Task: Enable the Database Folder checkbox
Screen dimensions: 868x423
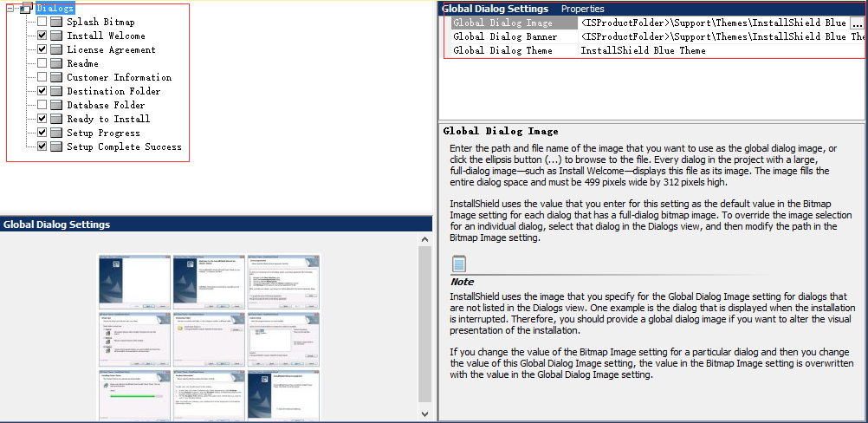Action: pos(42,105)
